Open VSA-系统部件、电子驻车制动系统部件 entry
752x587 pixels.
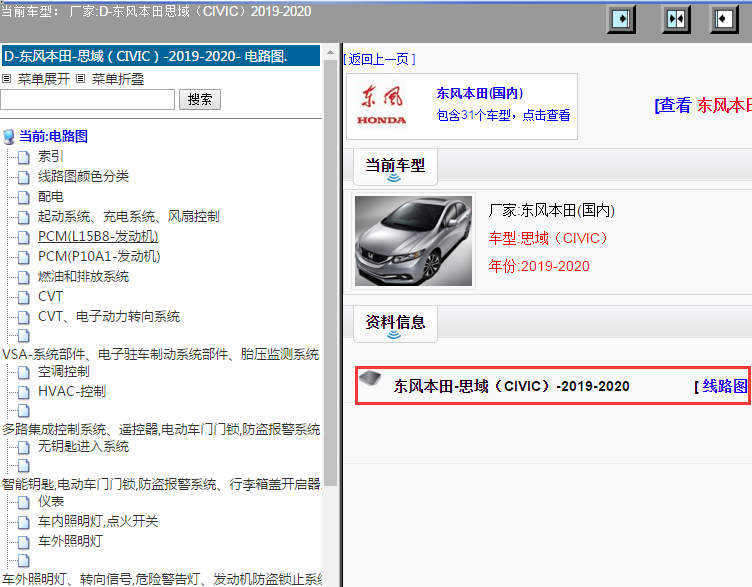[x=161, y=354]
